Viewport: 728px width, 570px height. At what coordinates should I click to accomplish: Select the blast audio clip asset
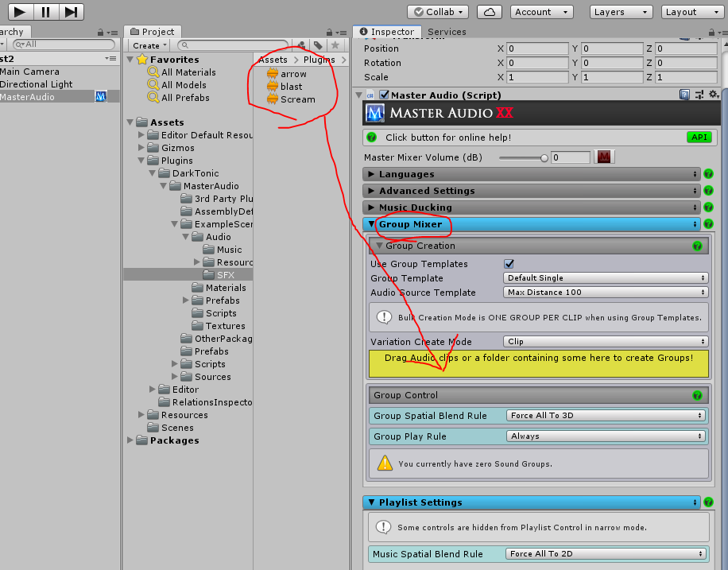(x=291, y=87)
